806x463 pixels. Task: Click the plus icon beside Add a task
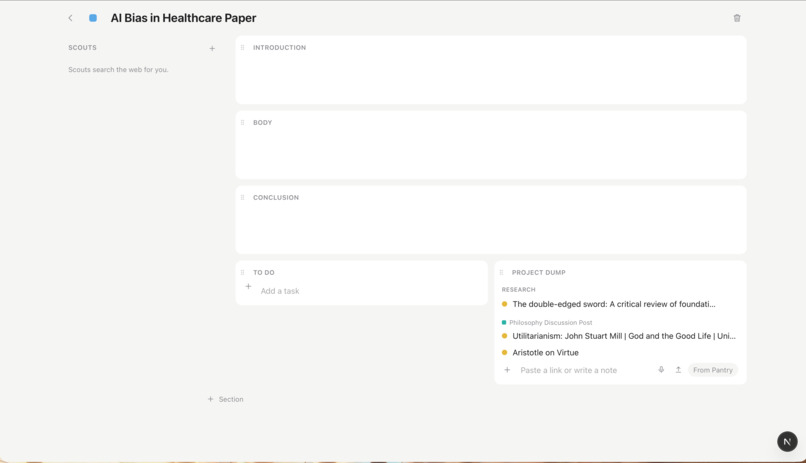coord(248,287)
